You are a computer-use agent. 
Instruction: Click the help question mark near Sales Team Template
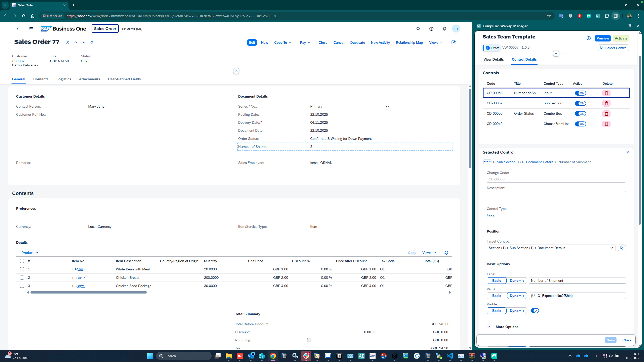(x=589, y=38)
